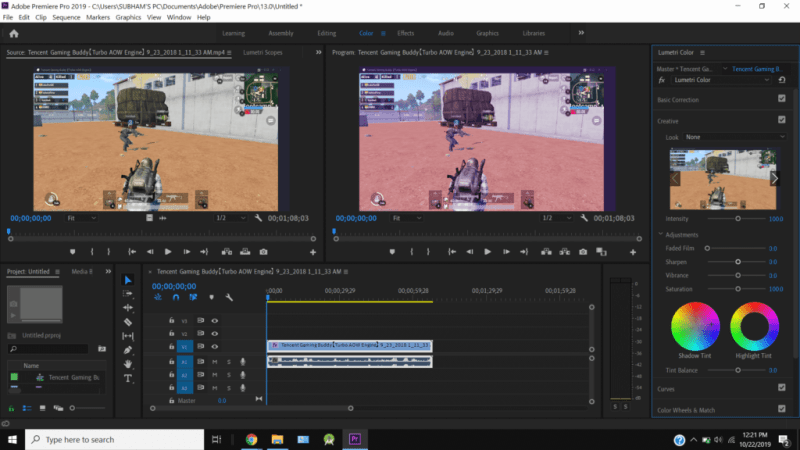The image size is (800, 450).
Task: Open Source monitor 1/2 resolution dropdown
Action: (x=230, y=218)
